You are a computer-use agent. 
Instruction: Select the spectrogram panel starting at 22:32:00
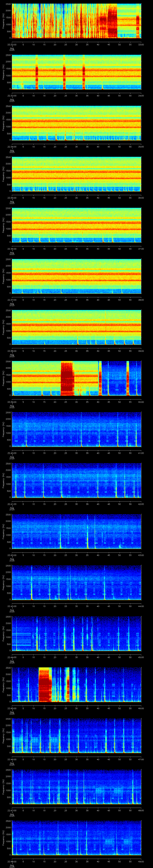click(76, 21)
